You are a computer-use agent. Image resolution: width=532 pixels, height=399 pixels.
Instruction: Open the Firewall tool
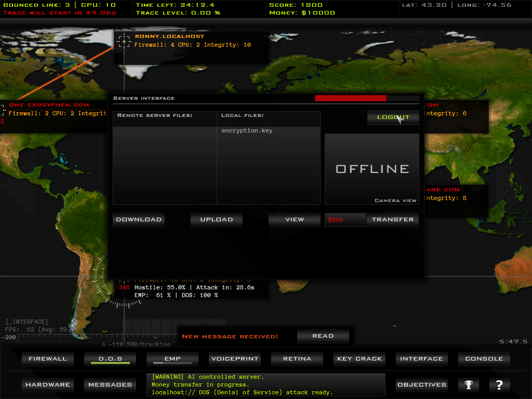coord(48,359)
